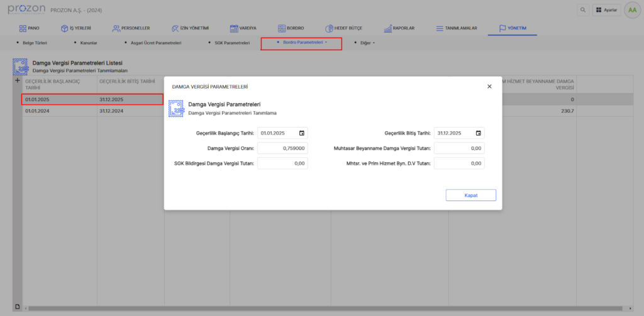The height and width of the screenshot is (316, 644).
Task: Click the Damga Vergisi Oranı field
Action: (x=282, y=148)
